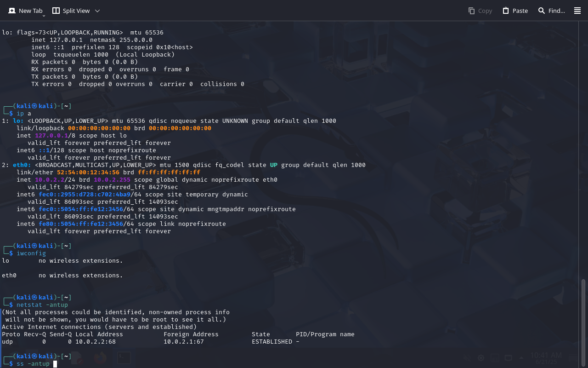Click the 'iwconfig' command text
This screenshot has width=588, height=368.
click(31, 253)
